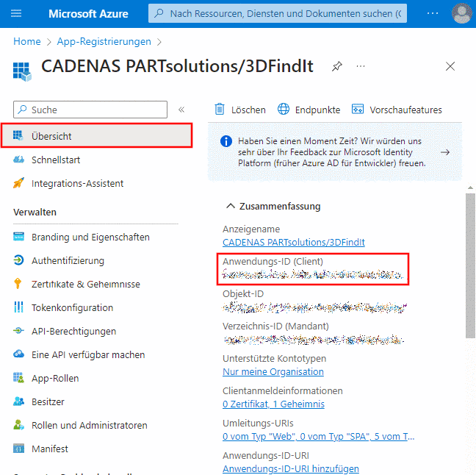This screenshot has width=476, height=475.
Task: Focus the global resource search field
Action: [278, 13]
